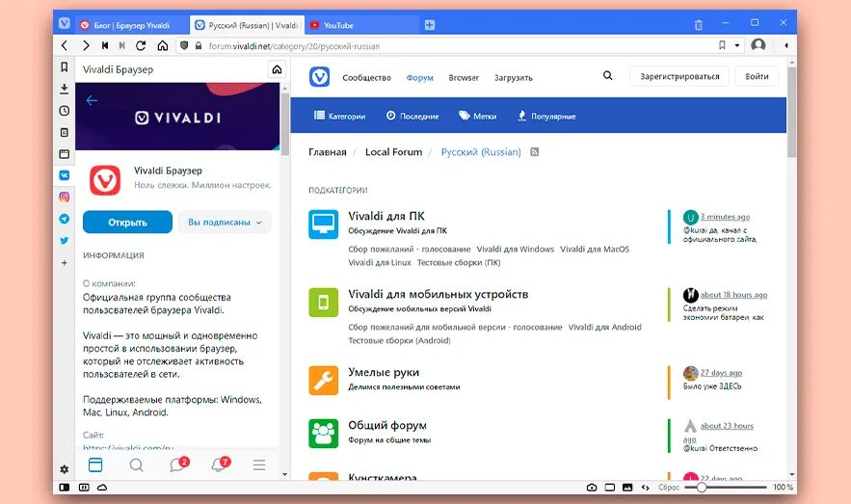Open the user profile avatar button

click(x=758, y=45)
